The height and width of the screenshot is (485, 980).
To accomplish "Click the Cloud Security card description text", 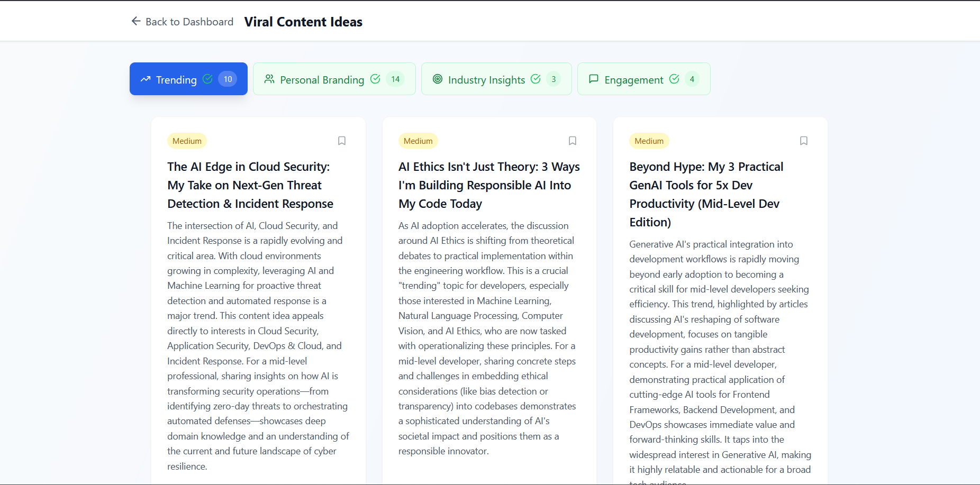I will (x=258, y=346).
